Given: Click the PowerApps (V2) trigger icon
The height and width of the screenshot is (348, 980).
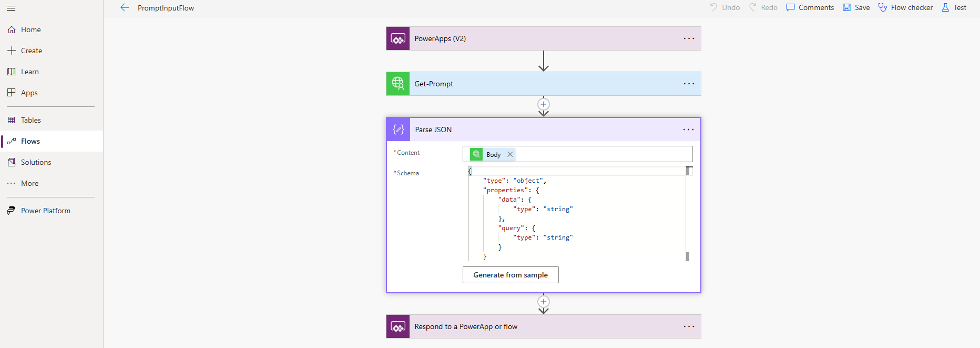Looking at the screenshot, I should click(398, 38).
